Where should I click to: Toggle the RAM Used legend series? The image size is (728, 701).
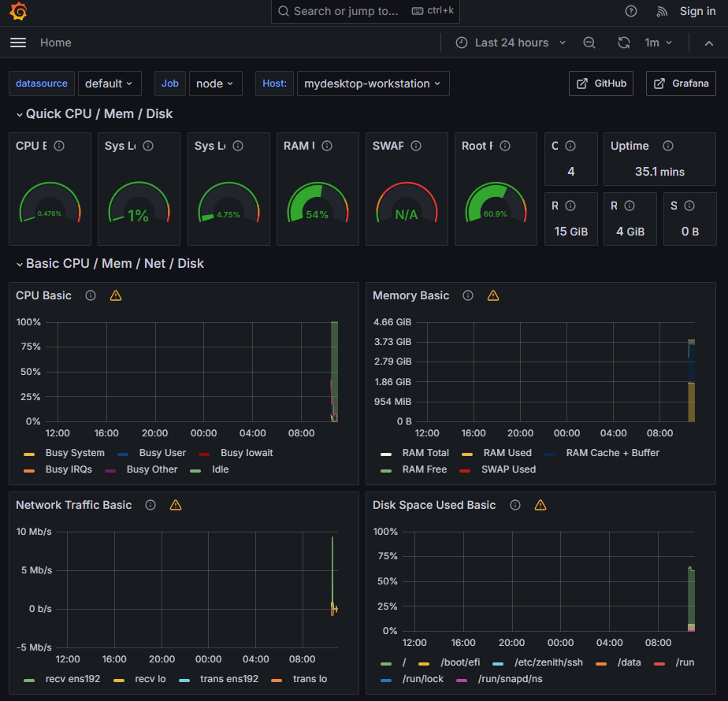(507, 453)
